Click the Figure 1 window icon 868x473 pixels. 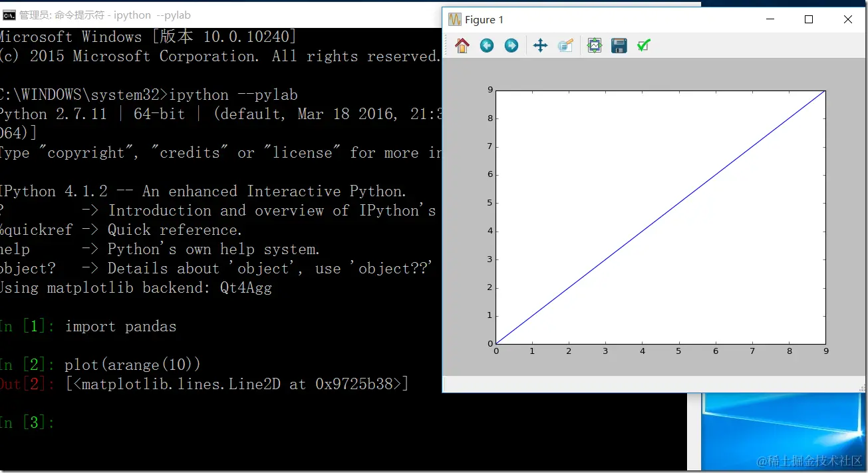point(455,19)
